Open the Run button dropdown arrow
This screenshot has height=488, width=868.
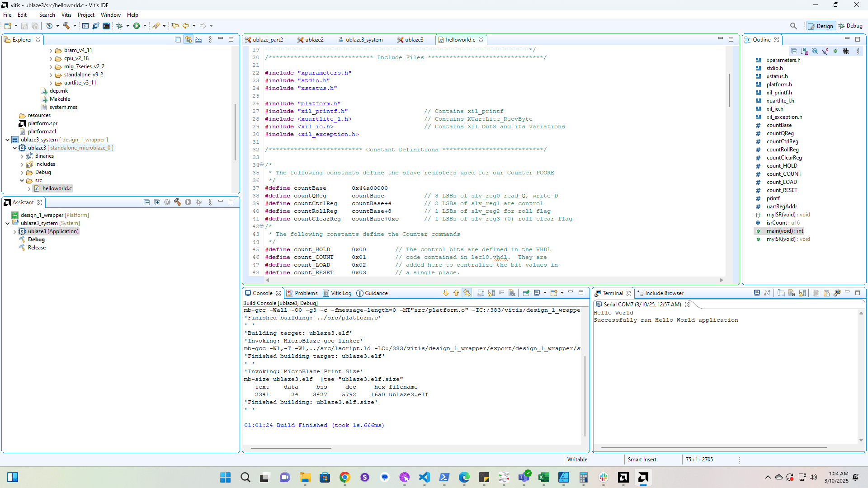click(x=145, y=26)
